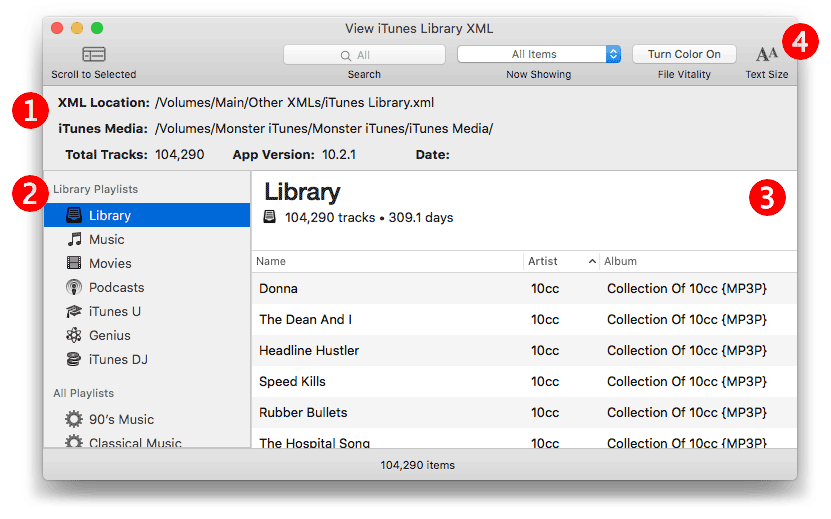Click in the Search field
Image resolution: width=831 pixels, height=519 pixels.
[x=364, y=55]
